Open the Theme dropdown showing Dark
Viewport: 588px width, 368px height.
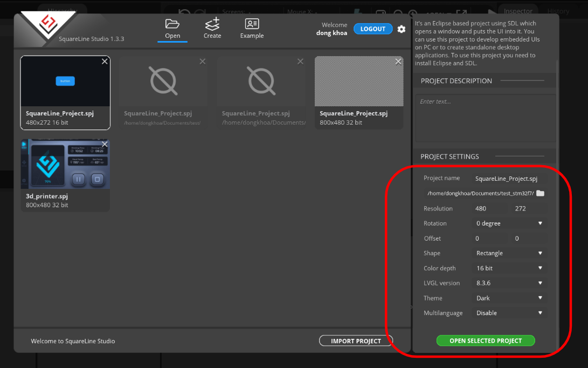coord(509,298)
